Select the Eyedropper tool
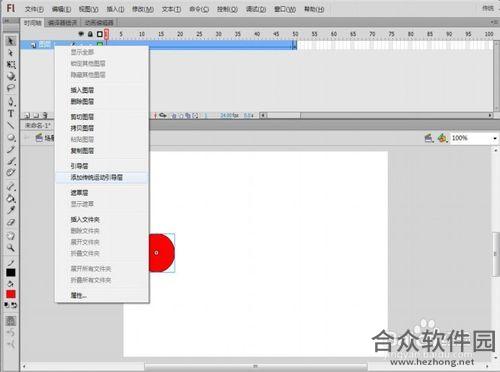The height and width of the screenshot is (372, 500). 11,210
